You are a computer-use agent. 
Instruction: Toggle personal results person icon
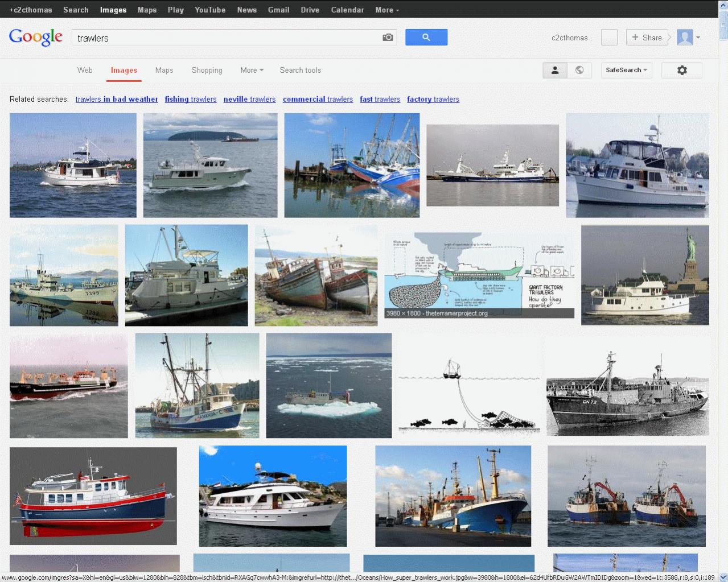[x=555, y=70]
